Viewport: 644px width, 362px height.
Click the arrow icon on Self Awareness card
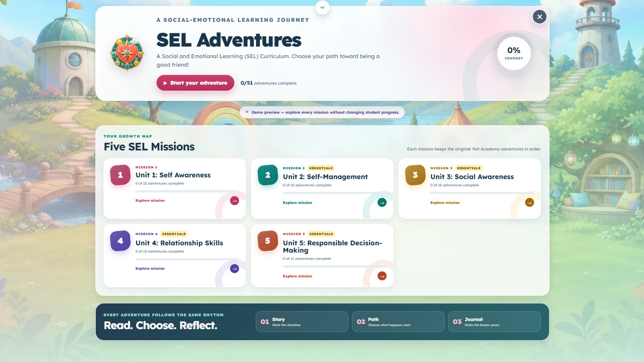[x=234, y=201]
